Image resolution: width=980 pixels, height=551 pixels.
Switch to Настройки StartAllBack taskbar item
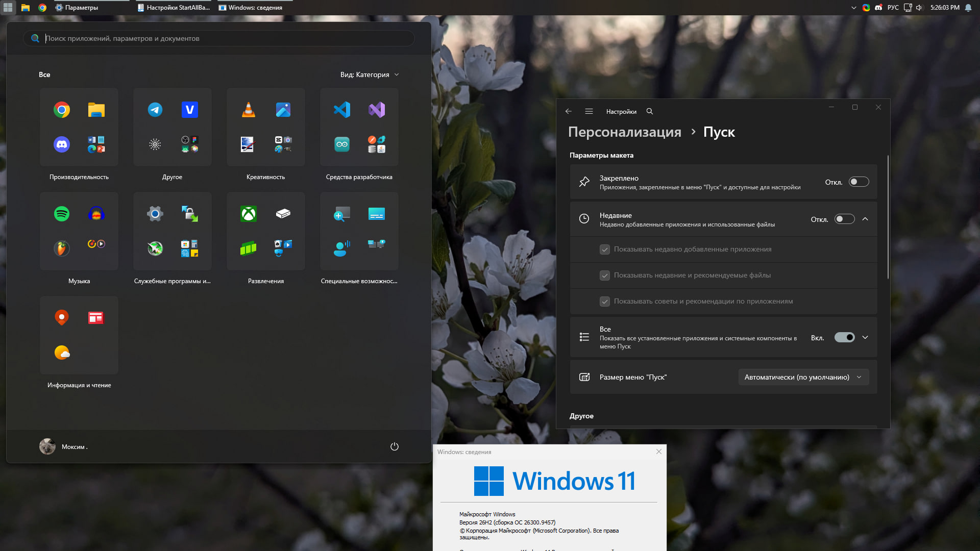[x=174, y=8]
